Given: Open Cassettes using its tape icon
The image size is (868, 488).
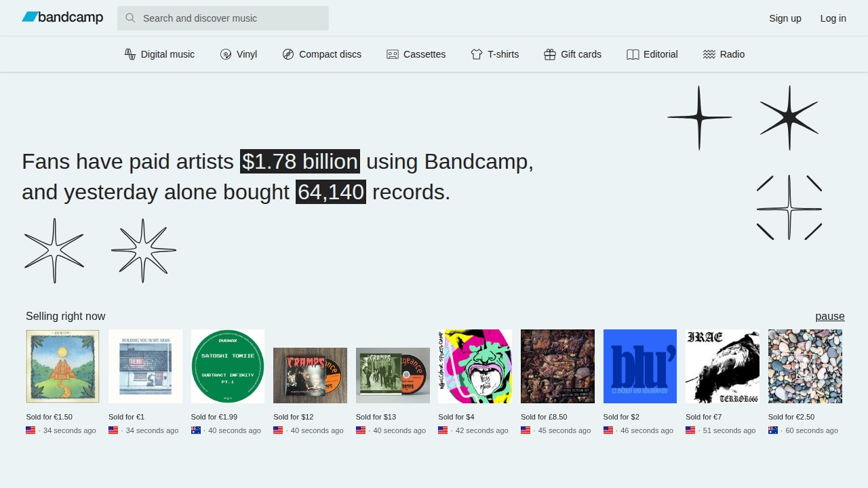Looking at the screenshot, I should coord(393,54).
